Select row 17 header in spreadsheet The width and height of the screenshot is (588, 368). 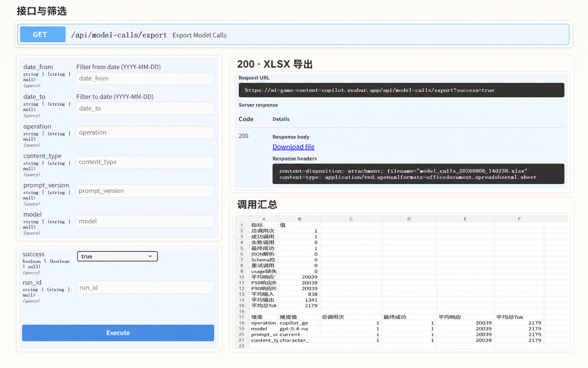[x=242, y=317]
